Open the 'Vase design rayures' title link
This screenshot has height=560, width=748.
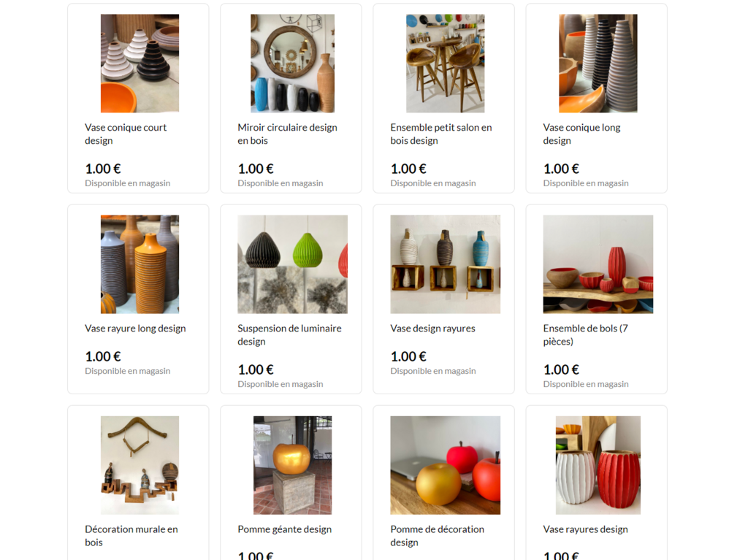tap(432, 328)
